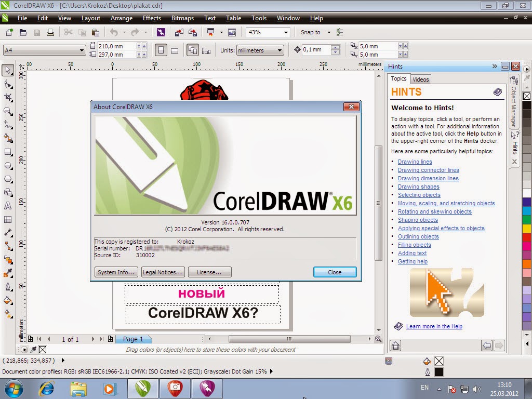Select the Zoom tool in toolbox
The width and height of the screenshot is (532, 399).
pos(8,111)
